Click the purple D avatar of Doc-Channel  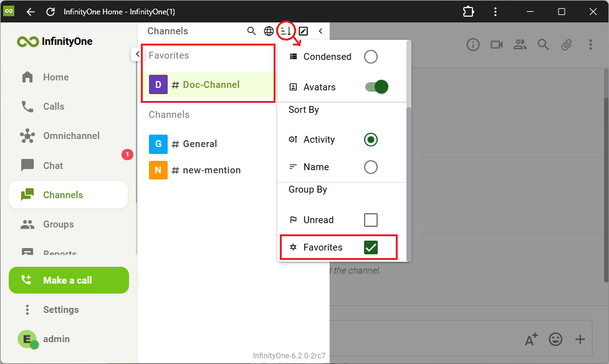pos(158,85)
